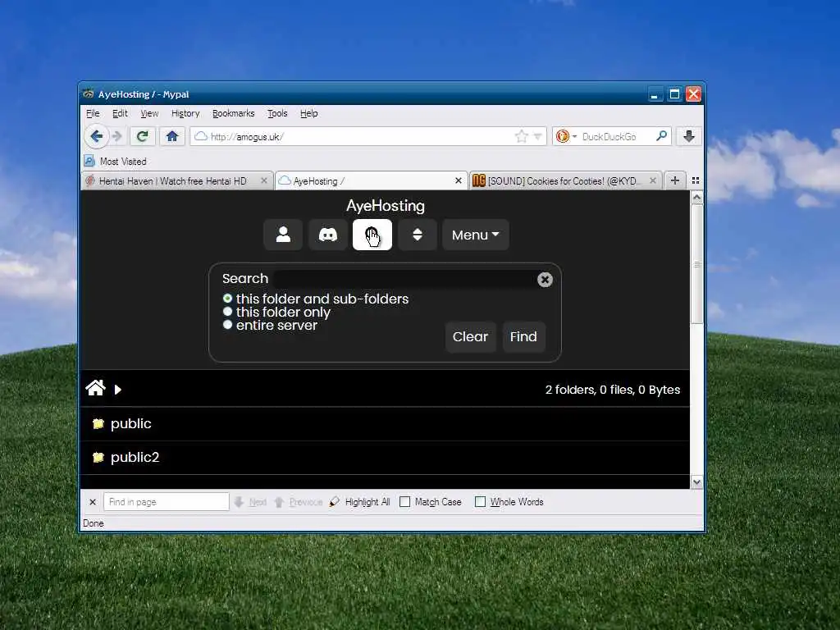Expand the AyeHosting Menu dropdown
Image resolution: width=840 pixels, height=630 pixels.
(475, 235)
